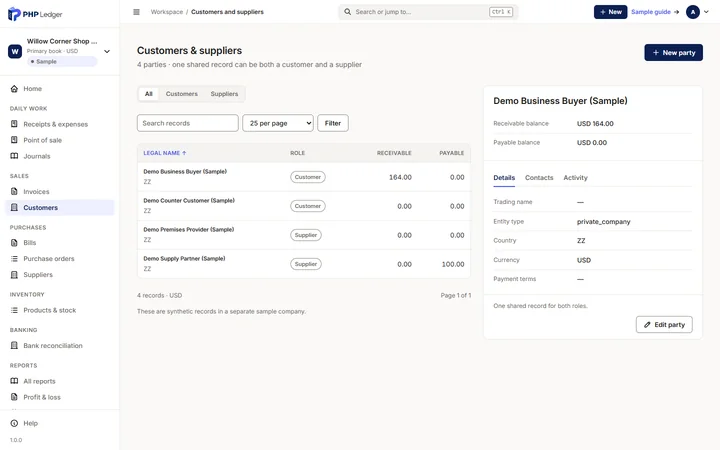Click the Receivable column header
Viewport: 720px width, 450px height.
(394, 153)
